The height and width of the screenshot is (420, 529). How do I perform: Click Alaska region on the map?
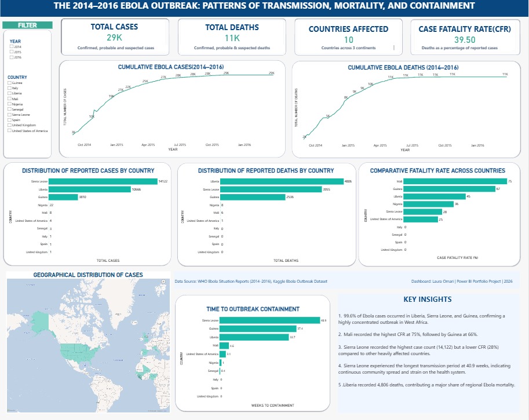tap(41, 324)
